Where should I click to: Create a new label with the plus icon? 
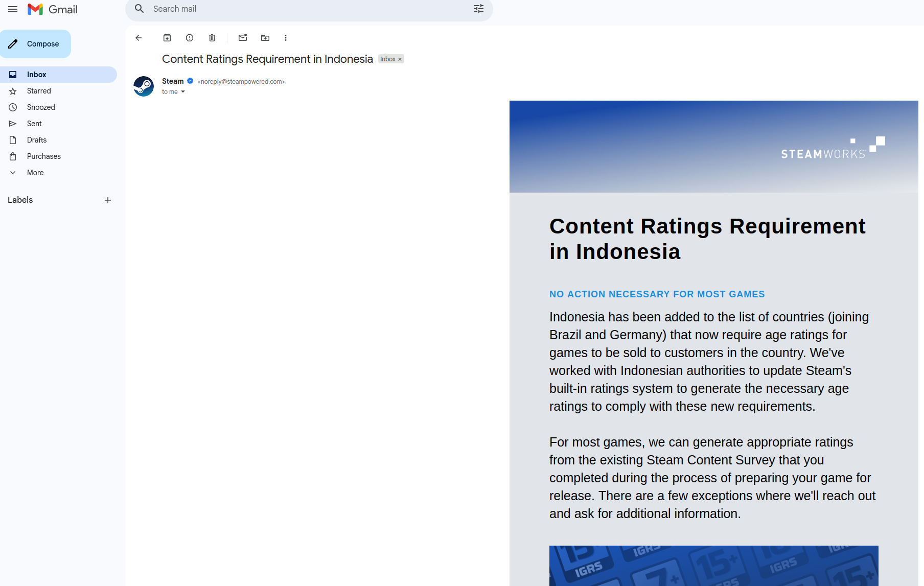click(x=108, y=200)
